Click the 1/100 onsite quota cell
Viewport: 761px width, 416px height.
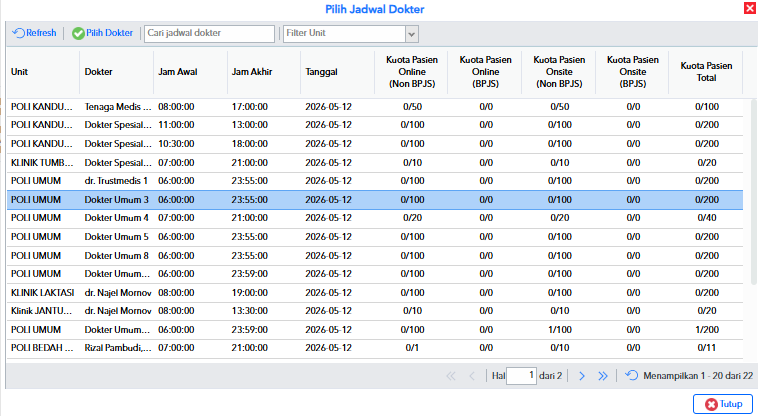[559, 330]
